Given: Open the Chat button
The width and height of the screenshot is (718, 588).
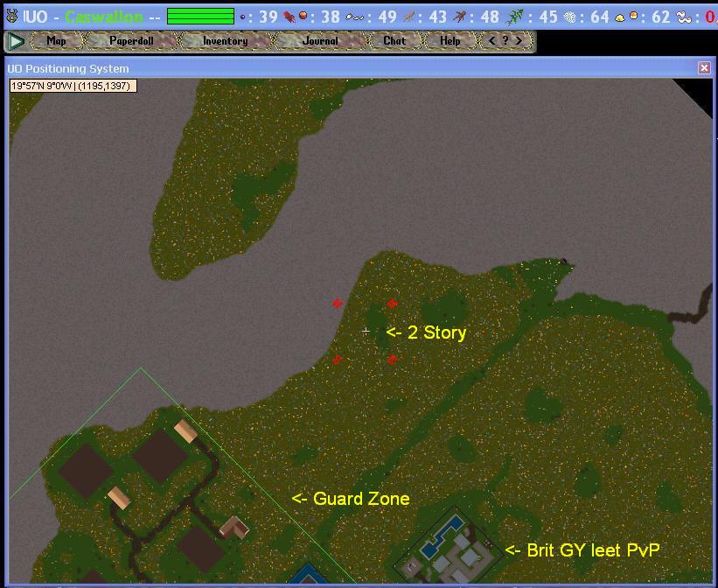Looking at the screenshot, I should coord(394,41).
